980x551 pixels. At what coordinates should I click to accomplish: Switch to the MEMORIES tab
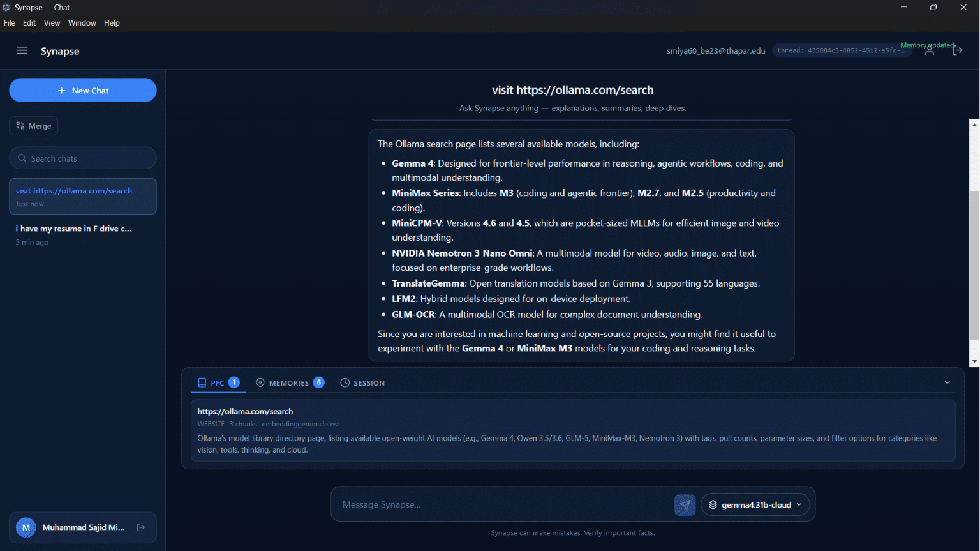(290, 382)
